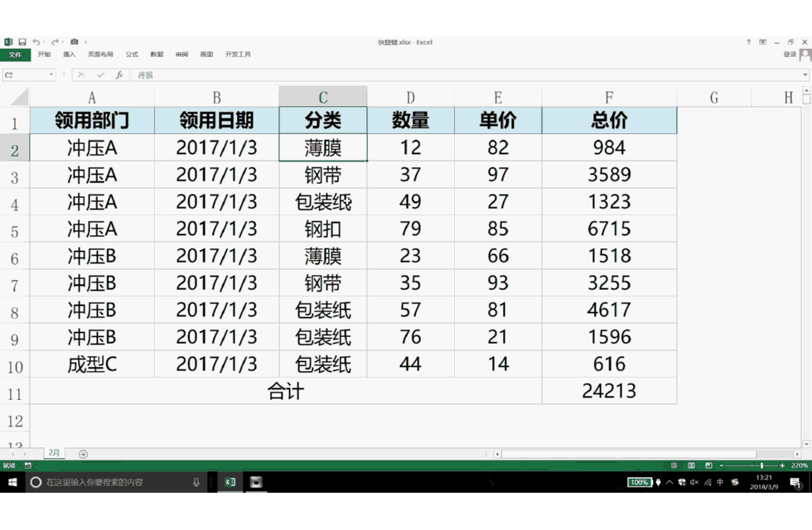Click the camera icon on Quick Access Toolbar
The image size is (812, 530).
[x=75, y=41]
